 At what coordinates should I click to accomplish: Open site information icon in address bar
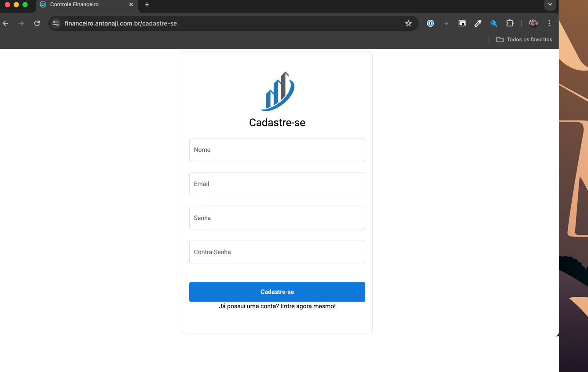(x=56, y=23)
